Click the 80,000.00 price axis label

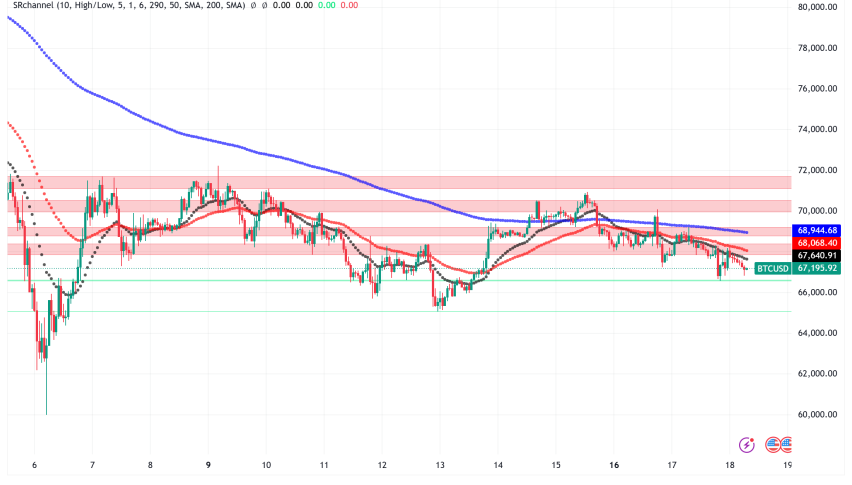(x=820, y=7)
